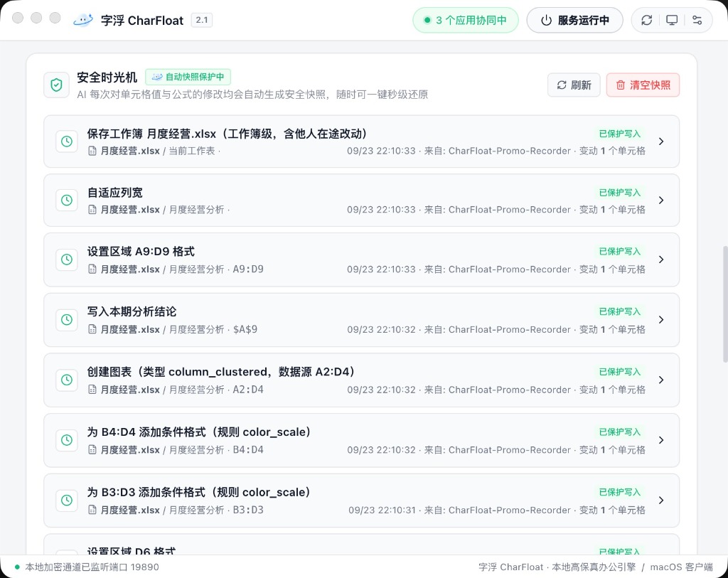
Task: Expand the 写入本期分析结论 snapshot chevron
Action: click(661, 319)
